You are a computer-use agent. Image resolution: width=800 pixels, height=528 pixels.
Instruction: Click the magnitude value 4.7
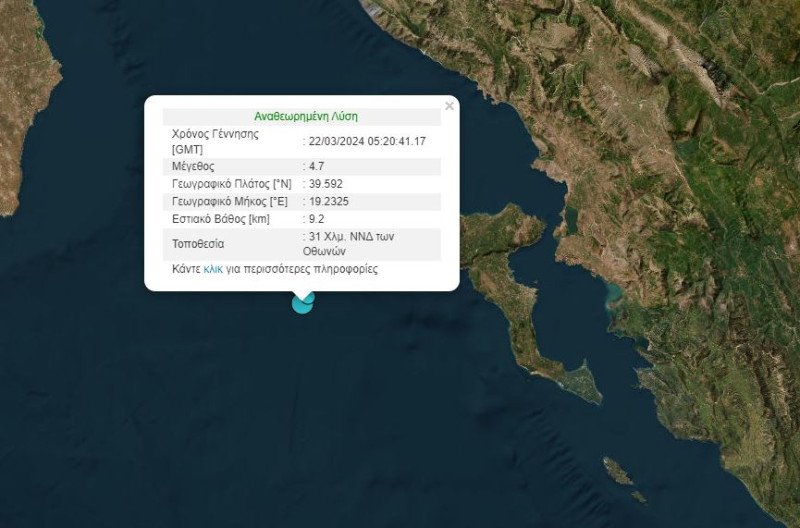point(316,166)
